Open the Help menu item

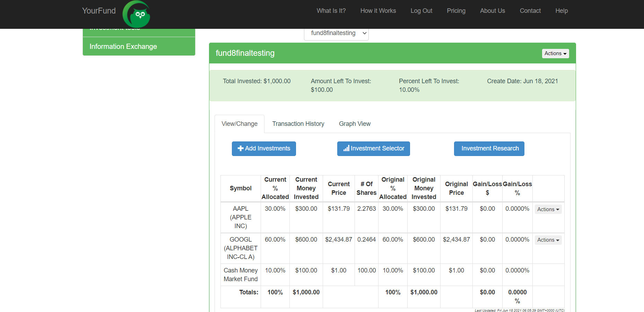[562, 11]
